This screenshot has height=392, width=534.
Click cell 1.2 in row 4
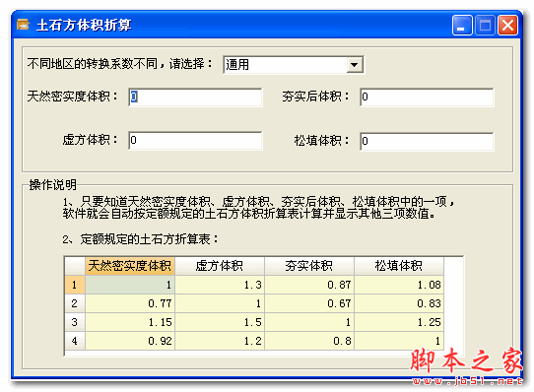tap(220, 341)
